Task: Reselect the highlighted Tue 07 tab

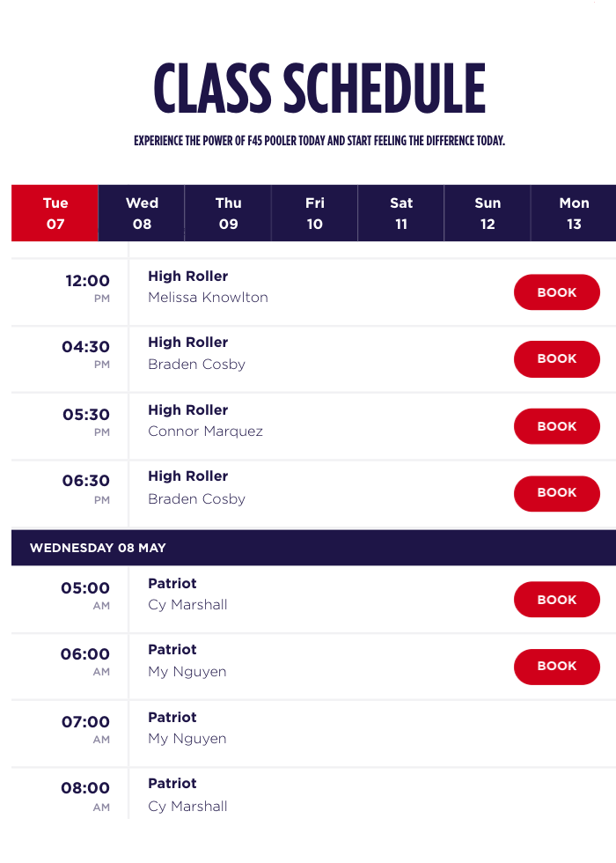Action: pyautogui.click(x=55, y=212)
